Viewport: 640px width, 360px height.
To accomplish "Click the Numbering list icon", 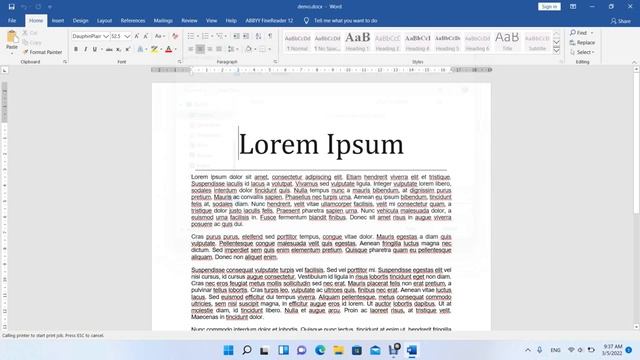I will 205,36.
